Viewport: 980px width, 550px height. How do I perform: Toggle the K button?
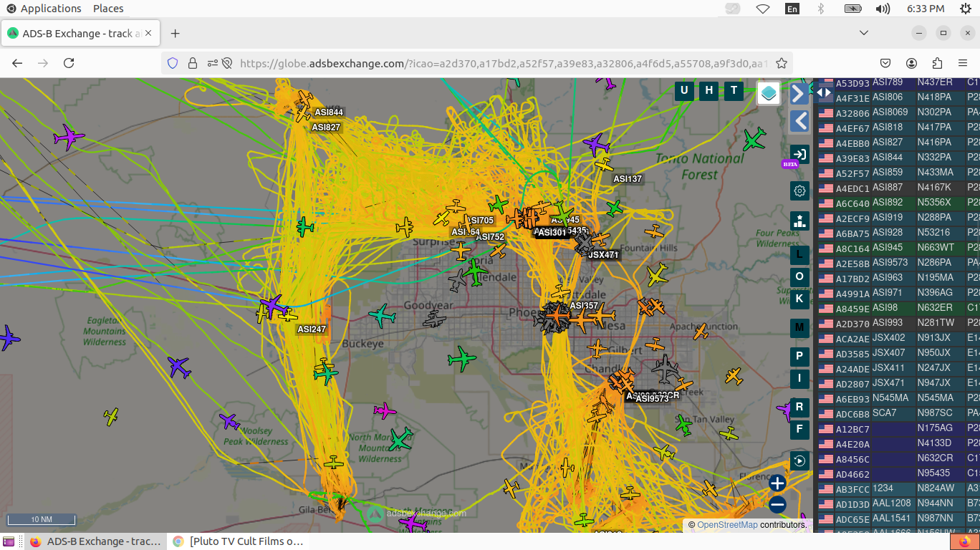pyautogui.click(x=799, y=299)
